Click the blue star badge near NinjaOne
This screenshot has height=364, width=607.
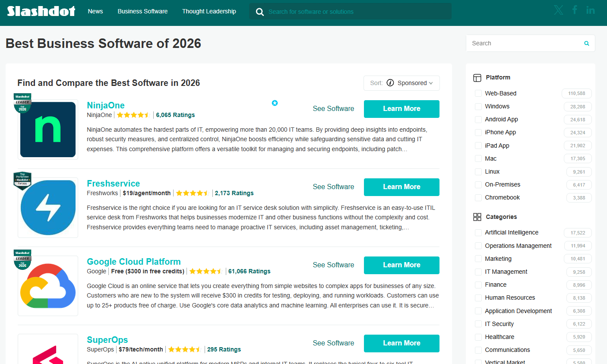click(x=275, y=103)
